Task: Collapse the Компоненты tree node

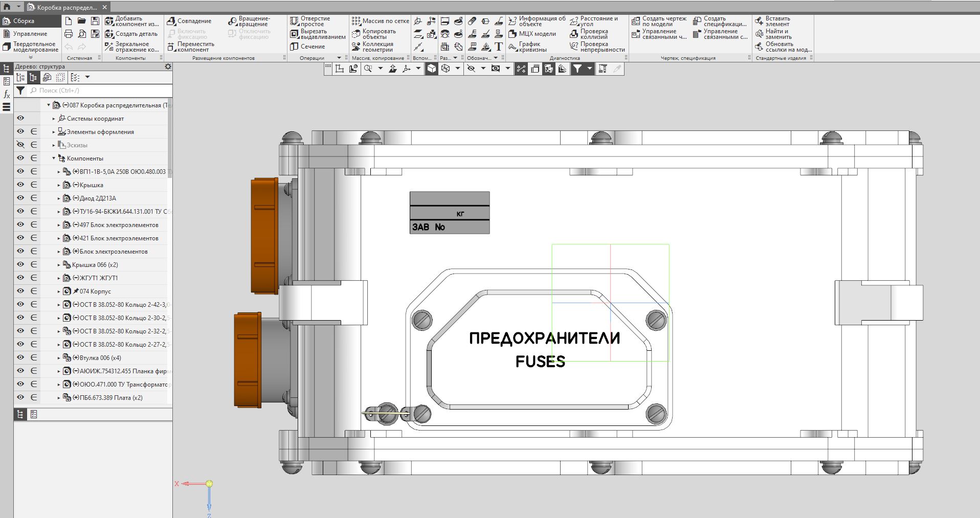Action: click(54, 159)
